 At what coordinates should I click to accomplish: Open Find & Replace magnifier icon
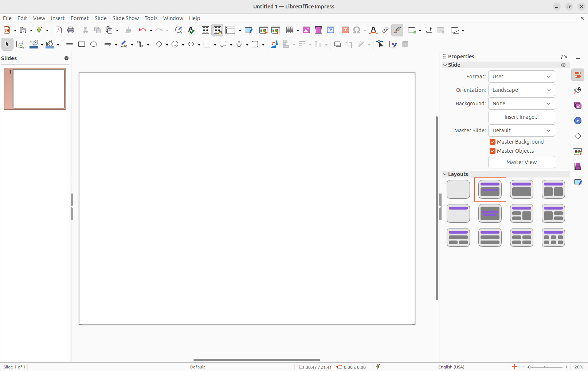(179, 30)
